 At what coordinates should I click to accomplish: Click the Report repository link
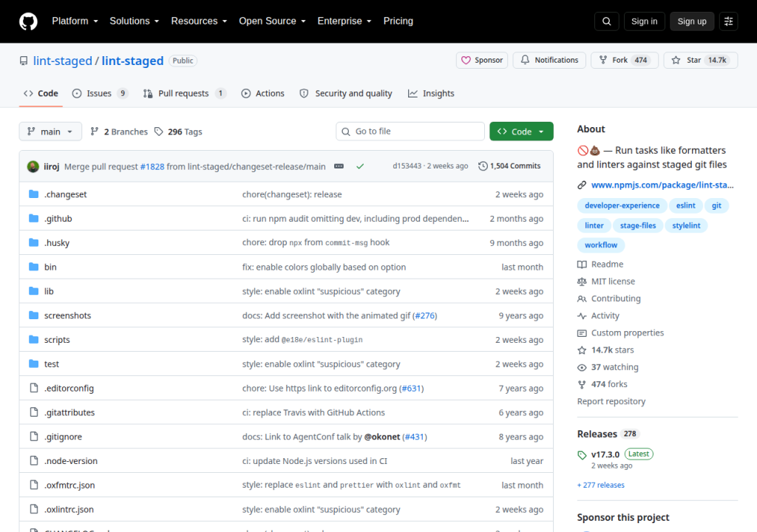[611, 402]
